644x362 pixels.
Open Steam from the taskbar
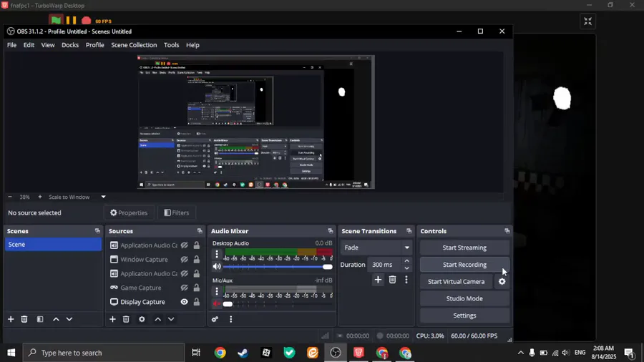(x=243, y=353)
